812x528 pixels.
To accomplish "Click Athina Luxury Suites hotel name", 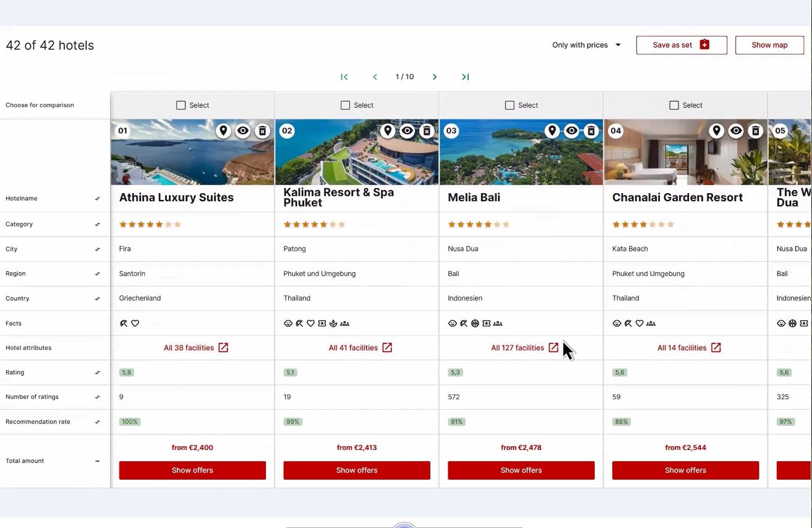I will click(x=176, y=197).
